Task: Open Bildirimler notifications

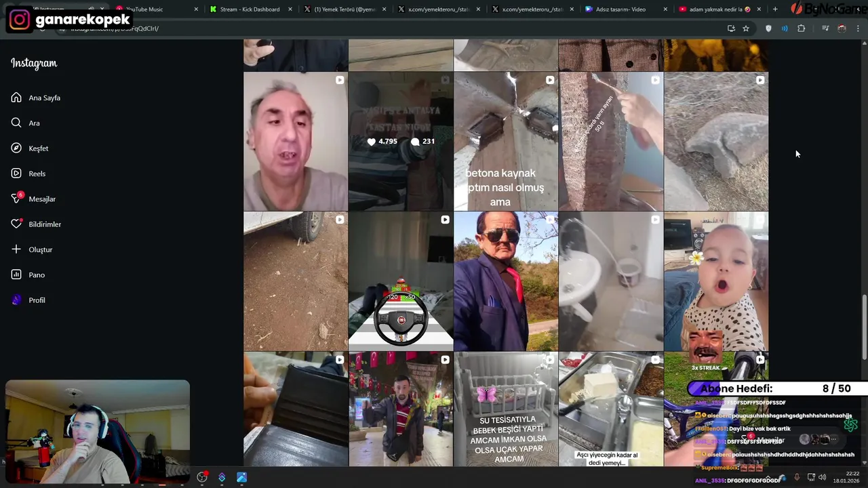Action: [36, 224]
